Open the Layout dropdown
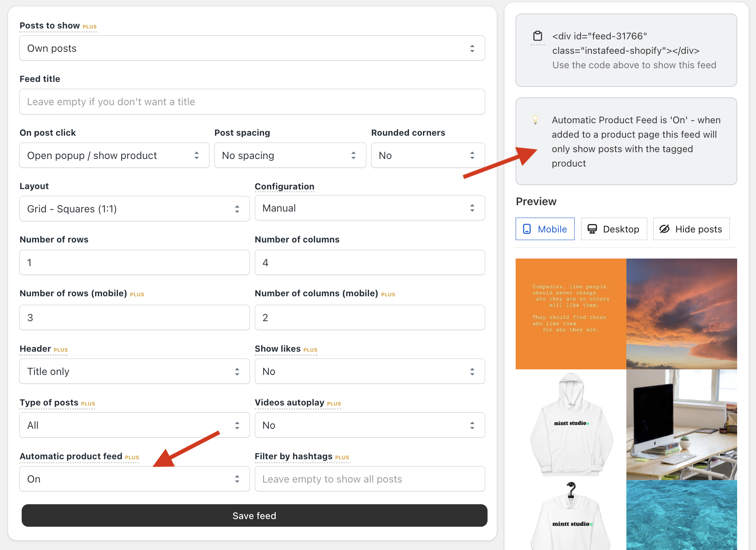The image size is (756, 550). point(134,209)
